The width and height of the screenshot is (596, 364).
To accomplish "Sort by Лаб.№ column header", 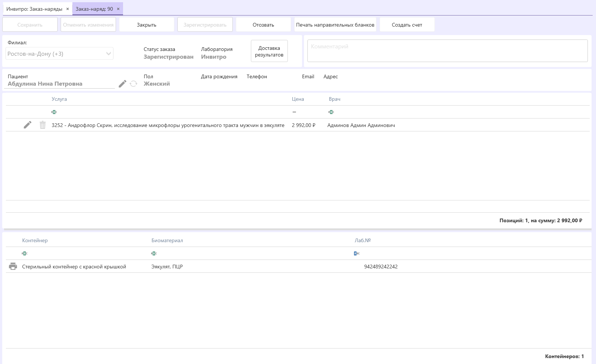I will (x=362, y=240).
